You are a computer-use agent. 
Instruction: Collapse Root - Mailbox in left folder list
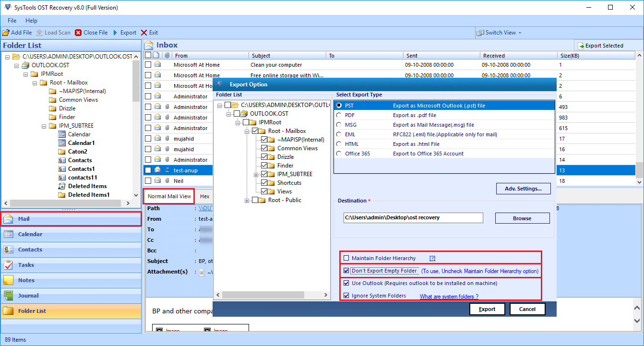35,83
